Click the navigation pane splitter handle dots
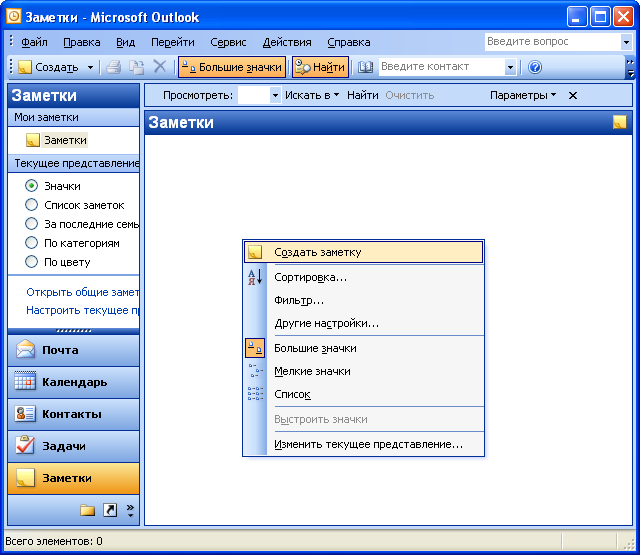 pyautogui.click(x=73, y=331)
